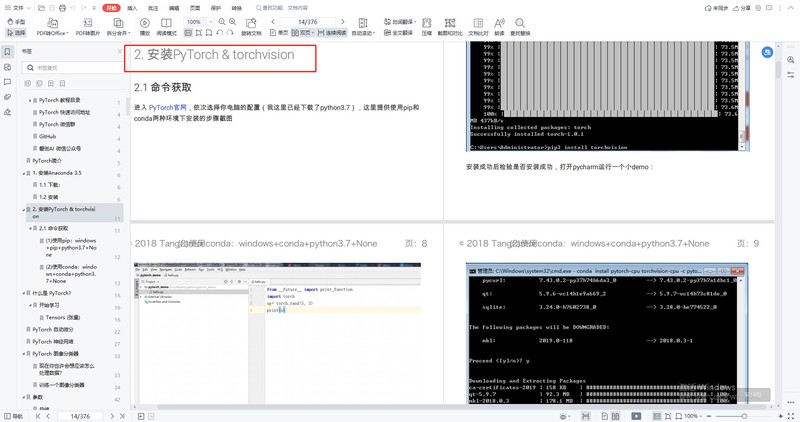This screenshot has width=800, height=422.
Task: Open the 插入 ribbon tab
Action: point(132,8)
